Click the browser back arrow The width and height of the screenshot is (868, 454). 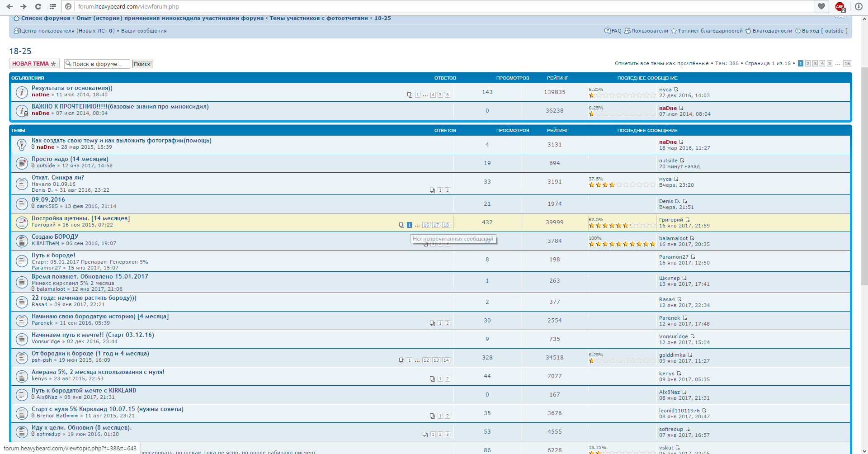9,6
